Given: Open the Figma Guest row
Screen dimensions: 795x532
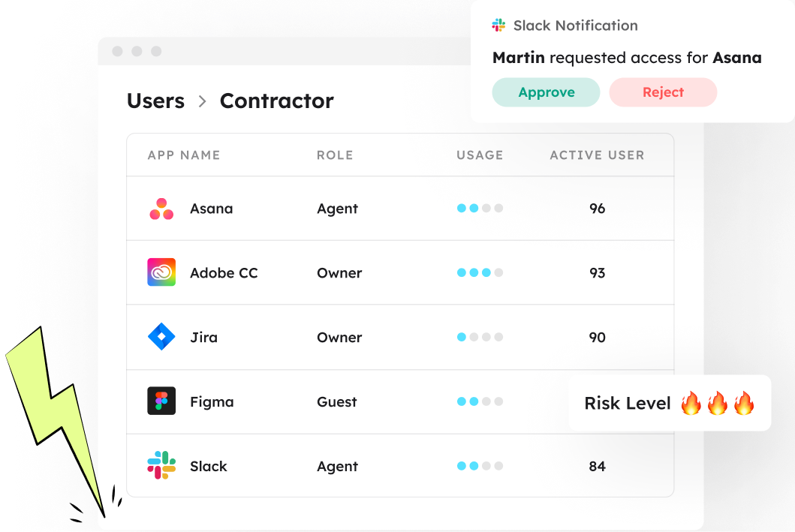Looking at the screenshot, I should 400,401.
